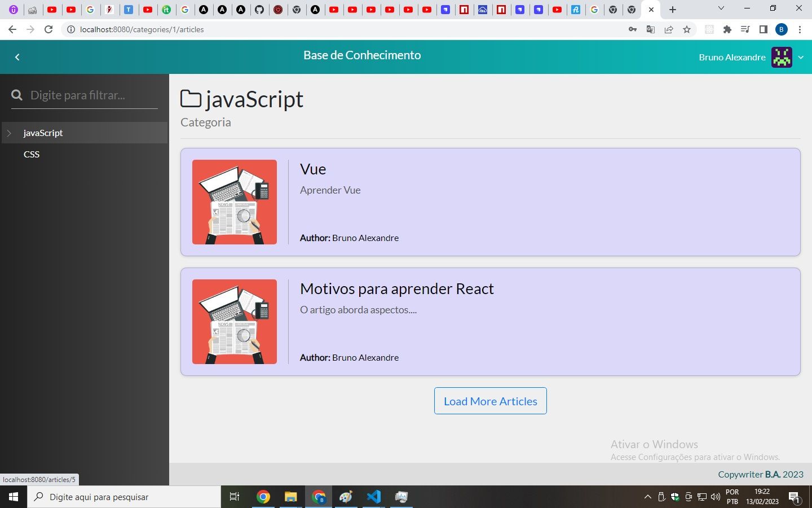Screen dimensions: 812x508
Task: Open the network tray icon
Action: pyautogui.click(x=702, y=497)
